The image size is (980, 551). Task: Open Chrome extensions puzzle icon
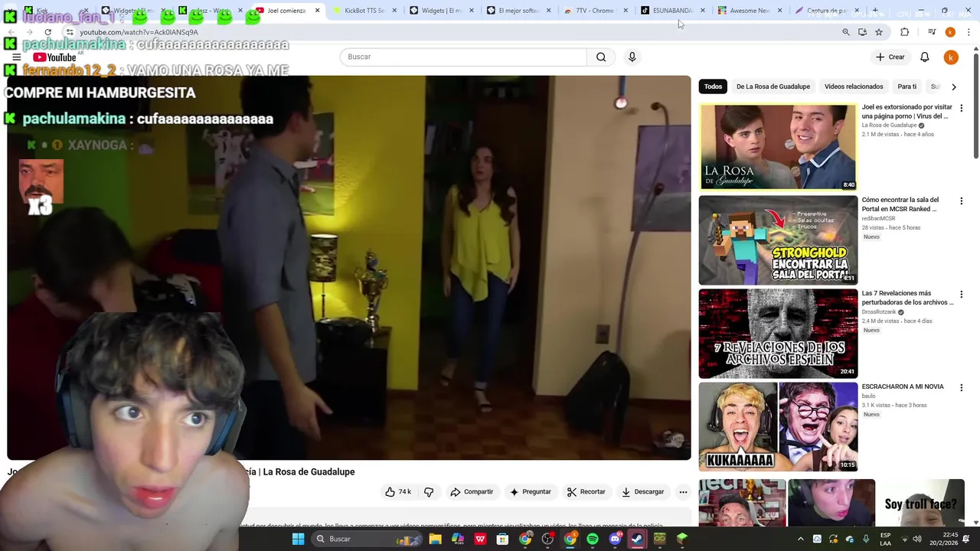click(904, 32)
